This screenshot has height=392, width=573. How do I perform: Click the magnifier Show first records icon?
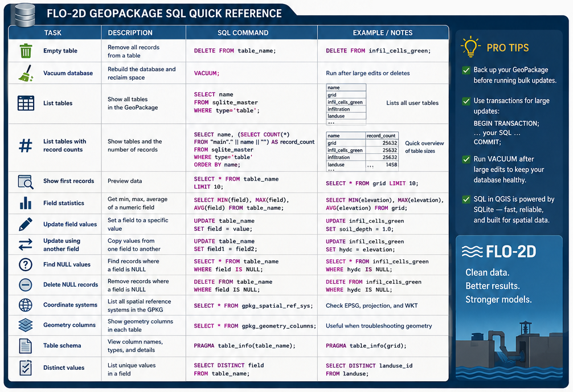[26, 182]
